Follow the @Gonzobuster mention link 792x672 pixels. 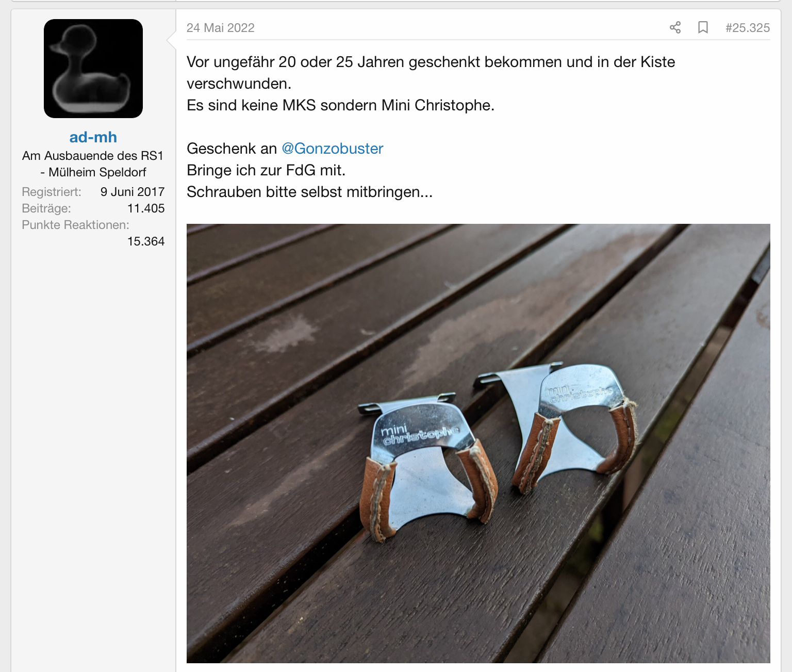coord(332,149)
